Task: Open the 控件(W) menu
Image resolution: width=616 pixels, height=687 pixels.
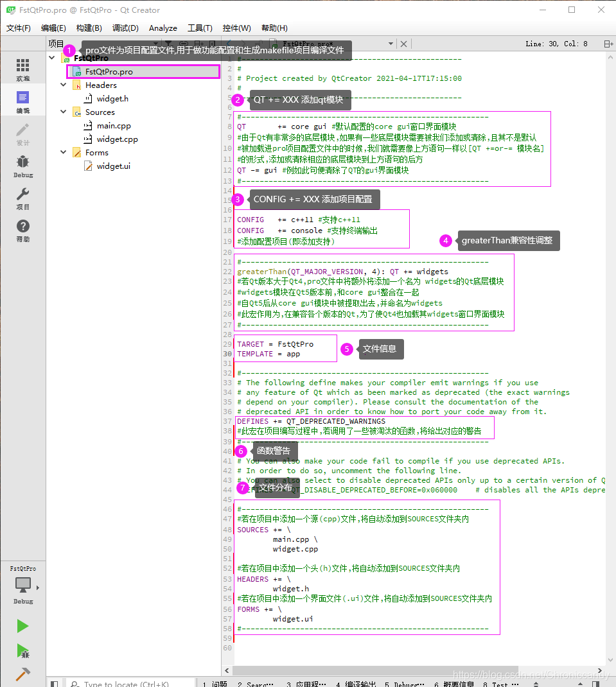Action: pyautogui.click(x=237, y=28)
